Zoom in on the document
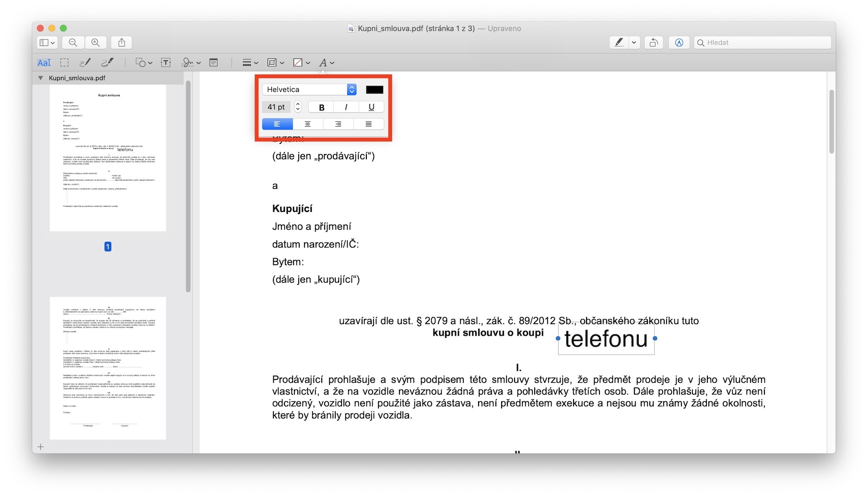This screenshot has width=868, height=496. 96,43
